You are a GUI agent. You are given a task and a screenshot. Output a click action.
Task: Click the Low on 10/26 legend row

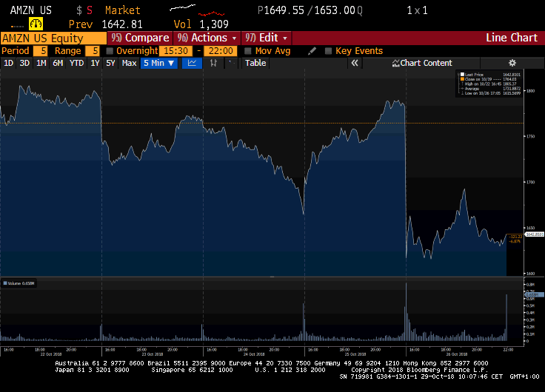pyautogui.click(x=490, y=93)
